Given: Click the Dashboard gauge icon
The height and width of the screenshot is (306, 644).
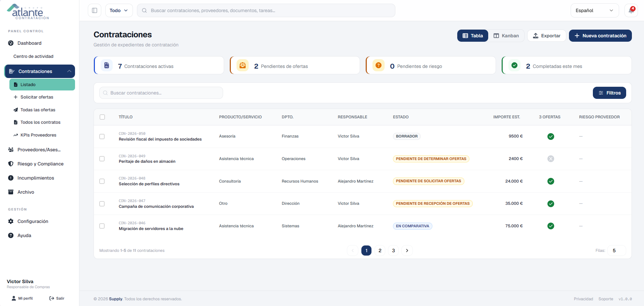Looking at the screenshot, I should [11, 43].
